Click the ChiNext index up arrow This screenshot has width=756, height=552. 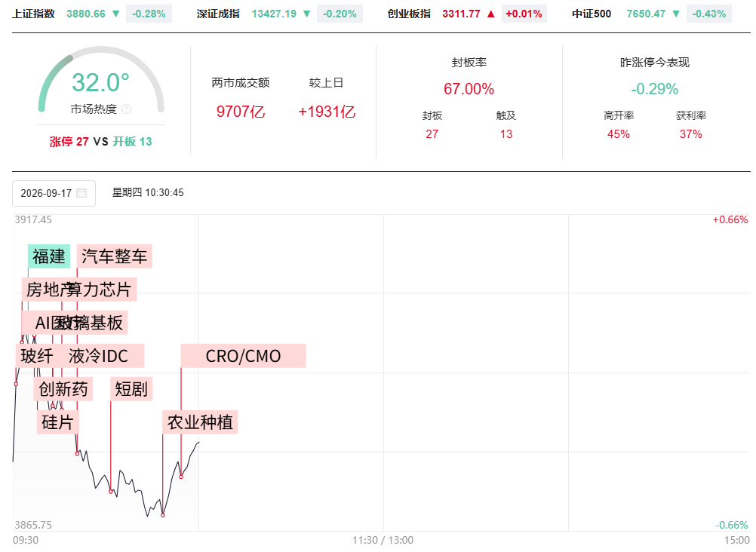491,14
